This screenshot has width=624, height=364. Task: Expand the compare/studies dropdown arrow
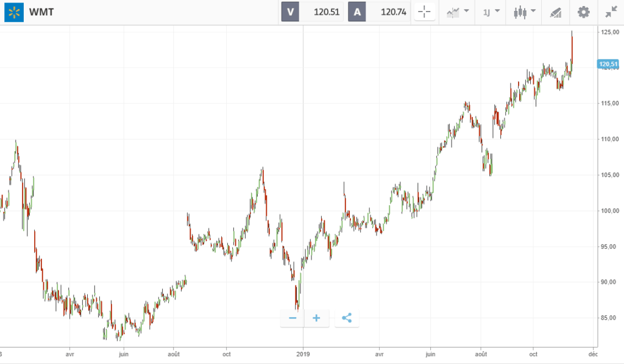pos(466,11)
